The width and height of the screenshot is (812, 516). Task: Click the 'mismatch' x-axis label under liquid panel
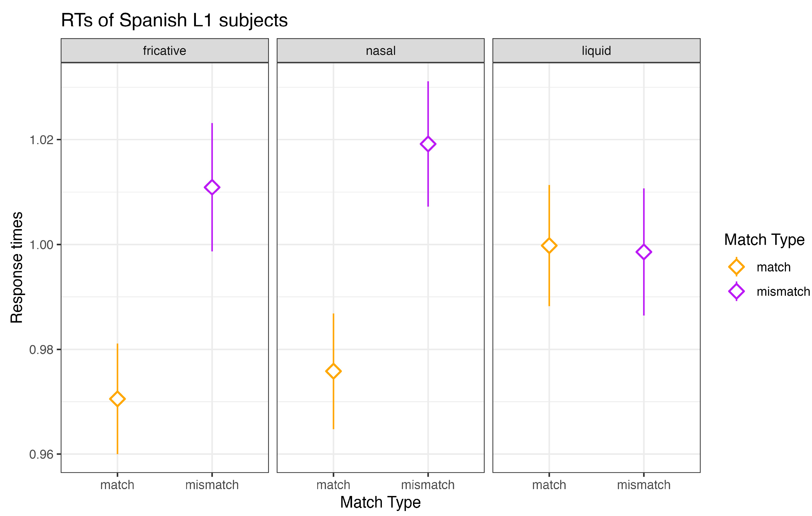point(644,485)
